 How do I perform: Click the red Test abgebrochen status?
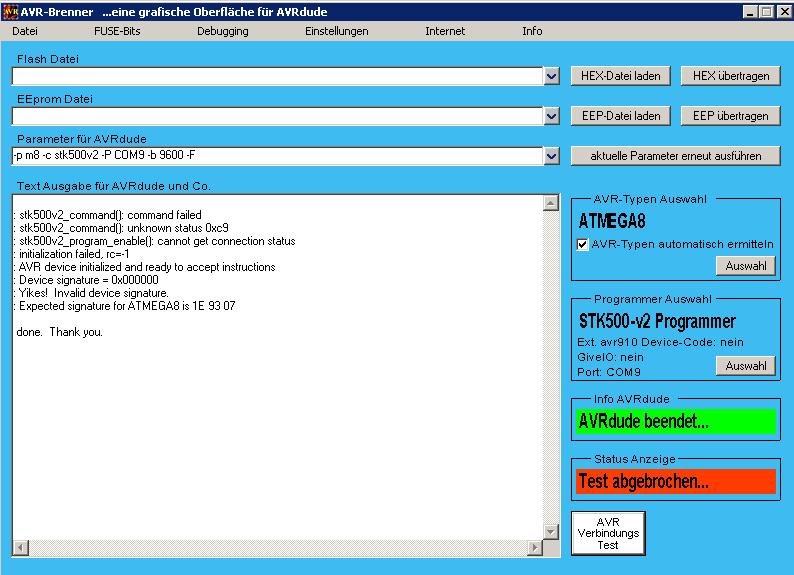[676, 481]
